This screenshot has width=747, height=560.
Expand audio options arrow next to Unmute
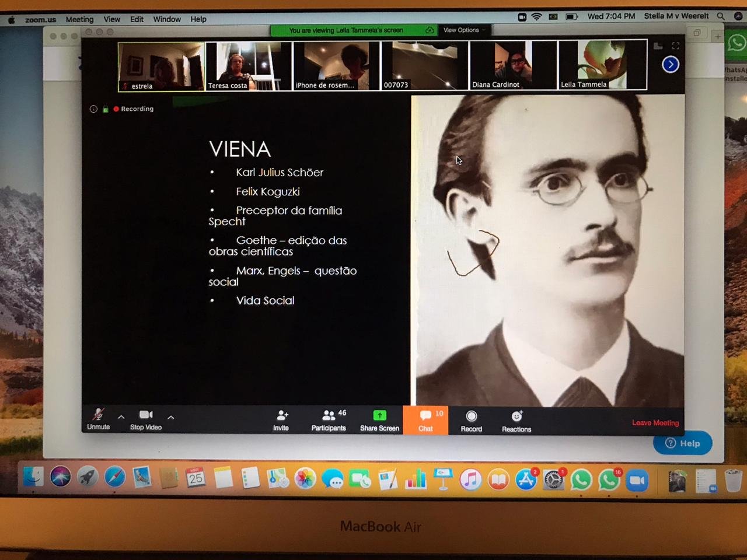pos(121,417)
